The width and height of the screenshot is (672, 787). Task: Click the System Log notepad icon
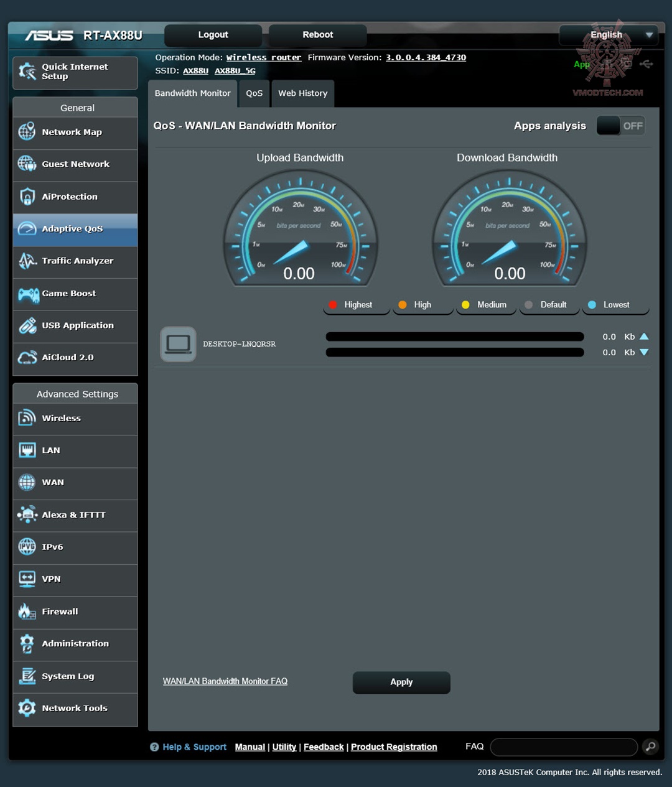pyautogui.click(x=27, y=676)
